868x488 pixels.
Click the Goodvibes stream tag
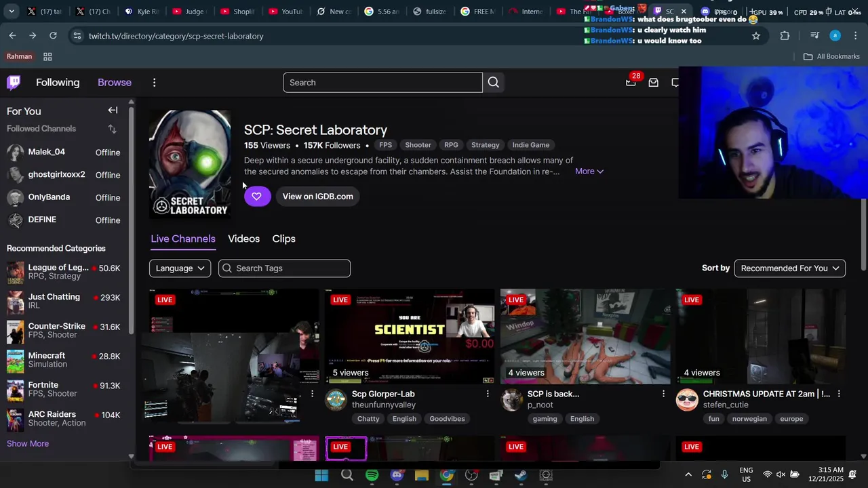[447, 419]
